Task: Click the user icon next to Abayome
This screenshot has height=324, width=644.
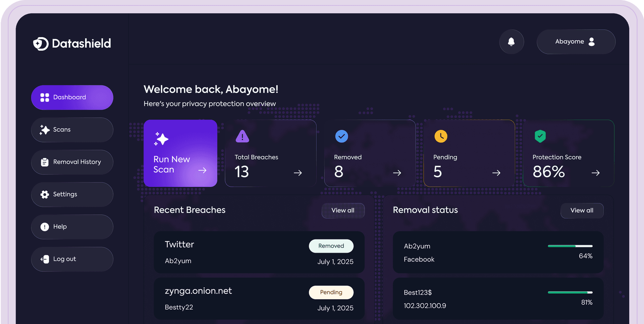Action: [x=592, y=42]
